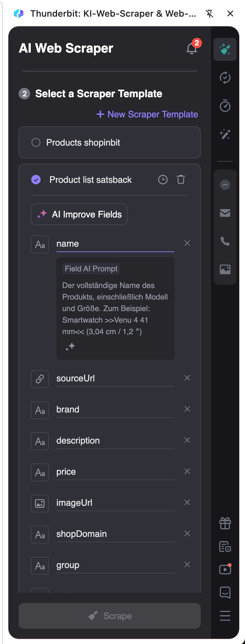Remove the price field

click(x=187, y=471)
